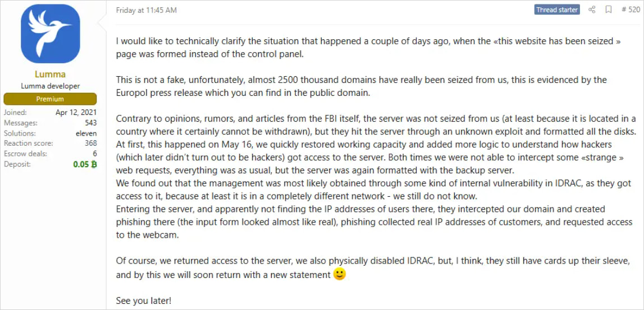Open the Escrow deals count
This screenshot has width=644, height=310.
(94, 154)
